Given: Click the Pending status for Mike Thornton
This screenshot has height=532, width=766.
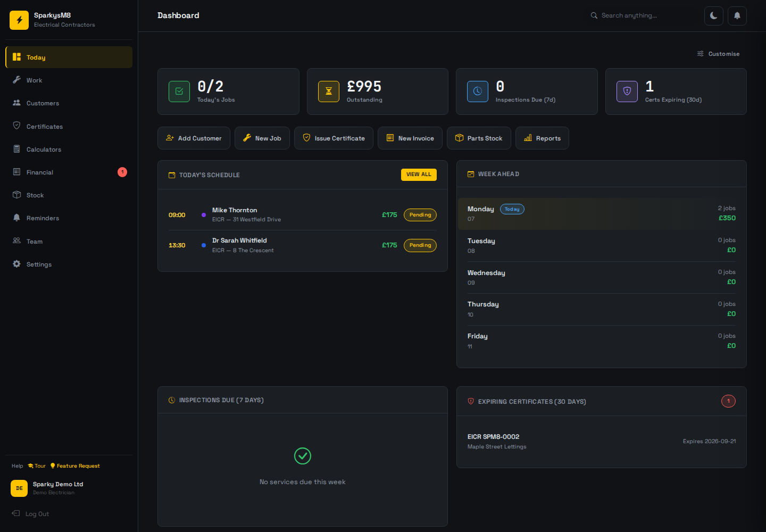Looking at the screenshot, I should (420, 215).
